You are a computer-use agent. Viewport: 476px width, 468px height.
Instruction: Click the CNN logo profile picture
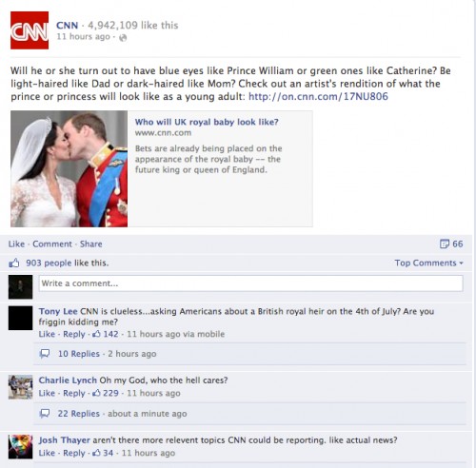(30, 30)
